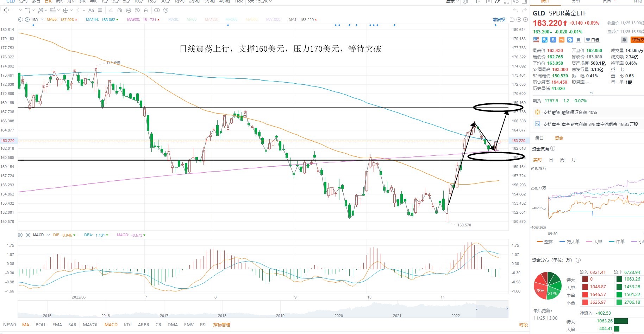
Task: Switch to the 资金 tab
Action: tap(559, 138)
